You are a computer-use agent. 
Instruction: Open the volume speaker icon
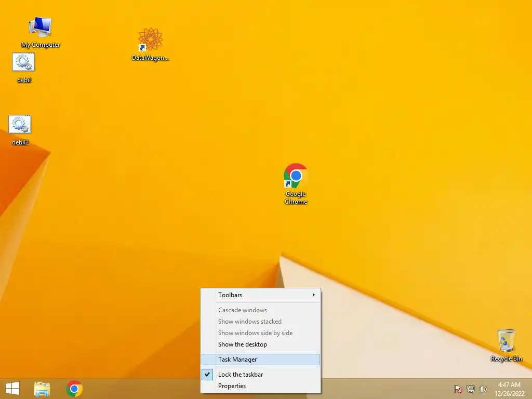[483, 389]
